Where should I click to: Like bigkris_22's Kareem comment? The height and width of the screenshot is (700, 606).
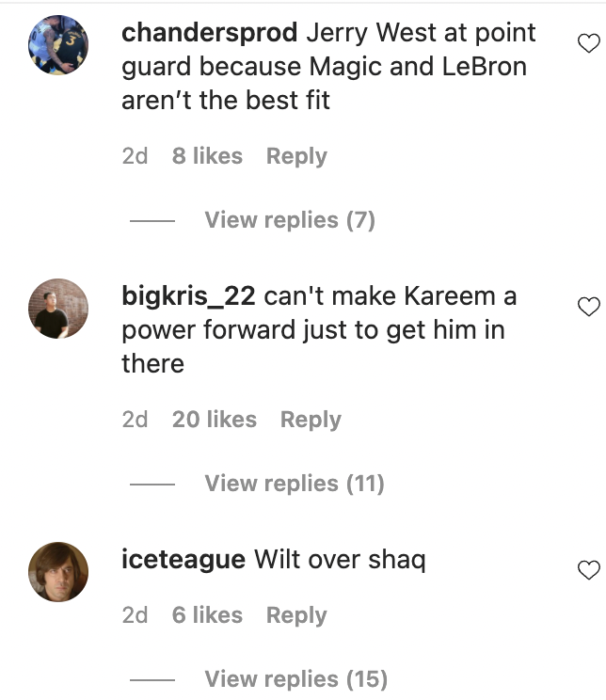(588, 307)
